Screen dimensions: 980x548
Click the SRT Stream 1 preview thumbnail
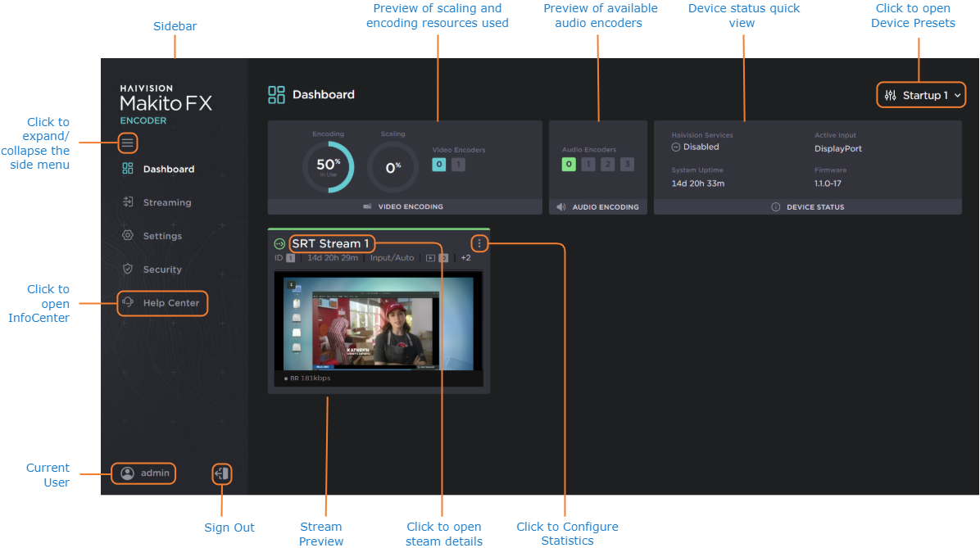379,324
